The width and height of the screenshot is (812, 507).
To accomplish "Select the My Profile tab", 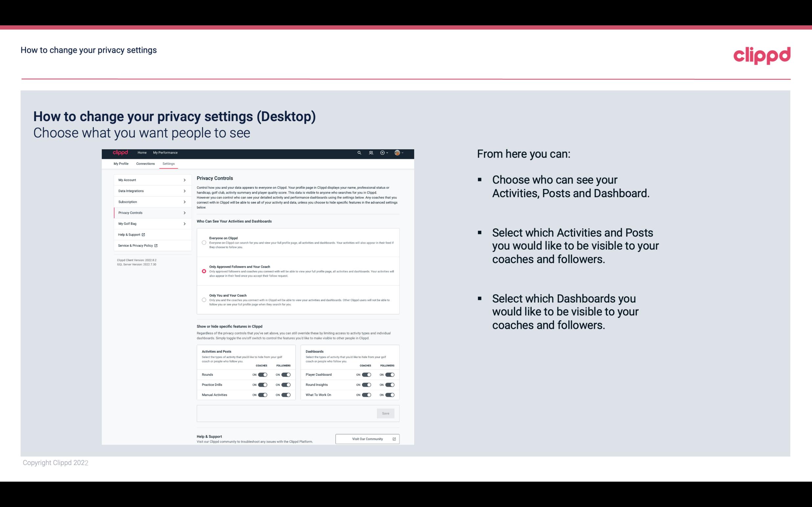I will [x=121, y=163].
